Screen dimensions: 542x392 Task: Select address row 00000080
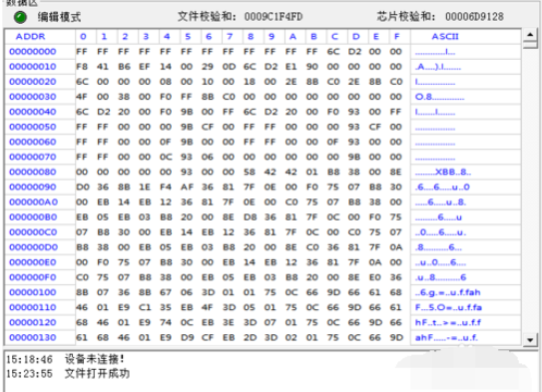33,172
